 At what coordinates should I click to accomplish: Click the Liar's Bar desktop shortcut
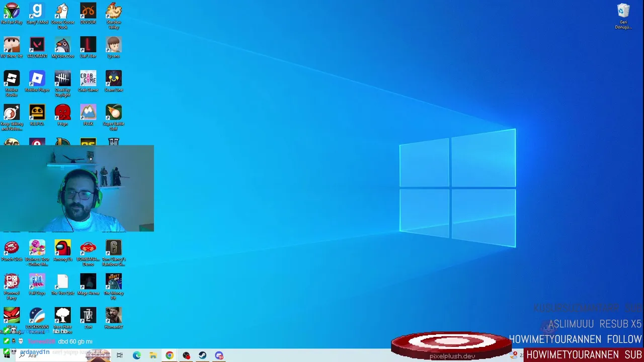(88, 48)
